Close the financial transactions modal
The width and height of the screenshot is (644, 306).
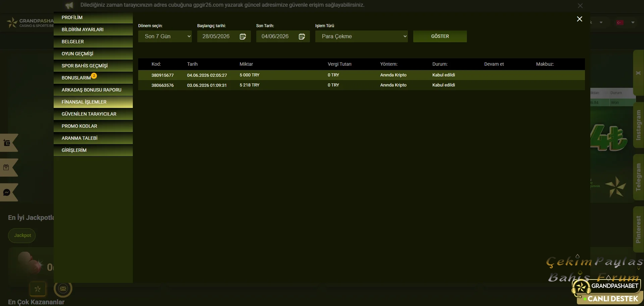(580, 19)
